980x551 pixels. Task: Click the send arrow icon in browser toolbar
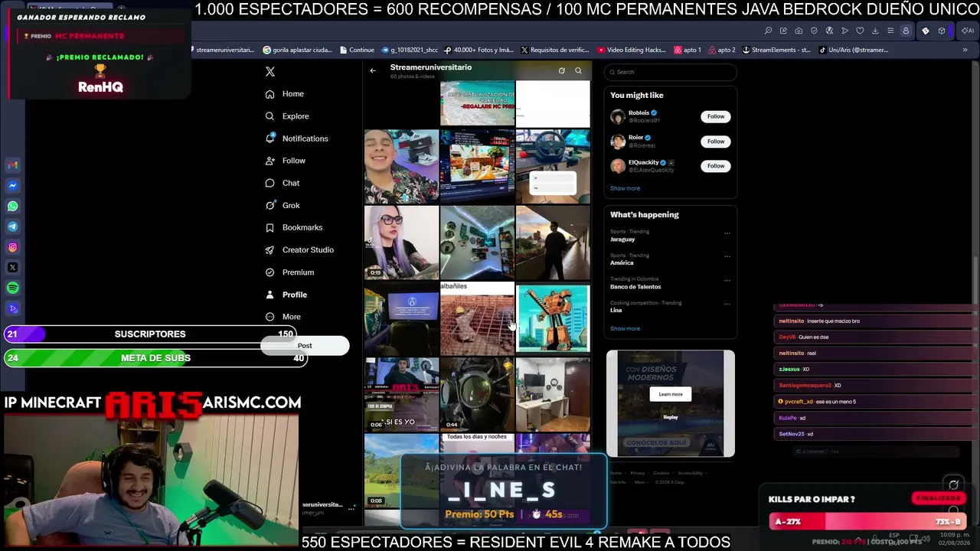coord(844,31)
